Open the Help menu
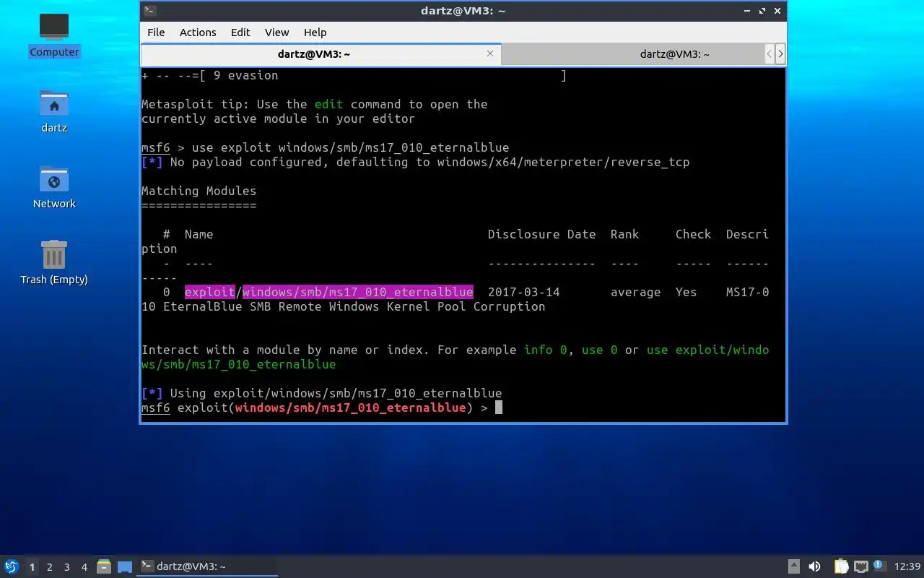The image size is (924, 578). tap(315, 33)
